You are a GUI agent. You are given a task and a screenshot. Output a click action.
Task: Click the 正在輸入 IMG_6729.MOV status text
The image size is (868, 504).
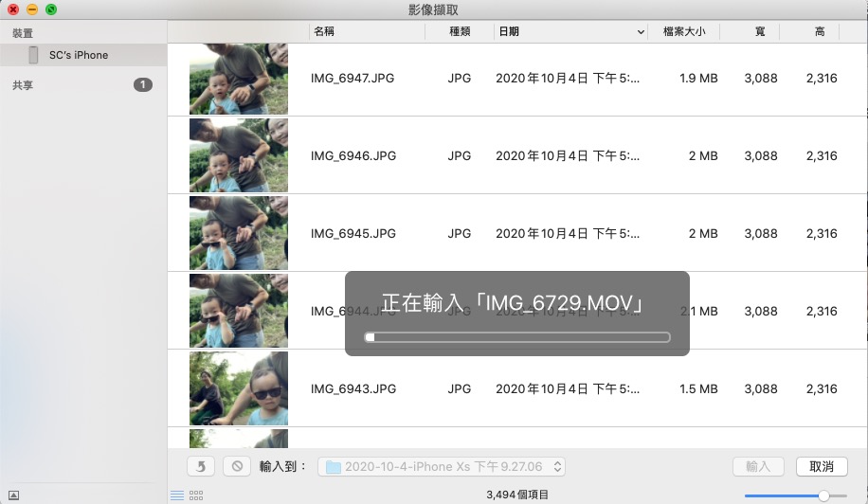(x=513, y=302)
